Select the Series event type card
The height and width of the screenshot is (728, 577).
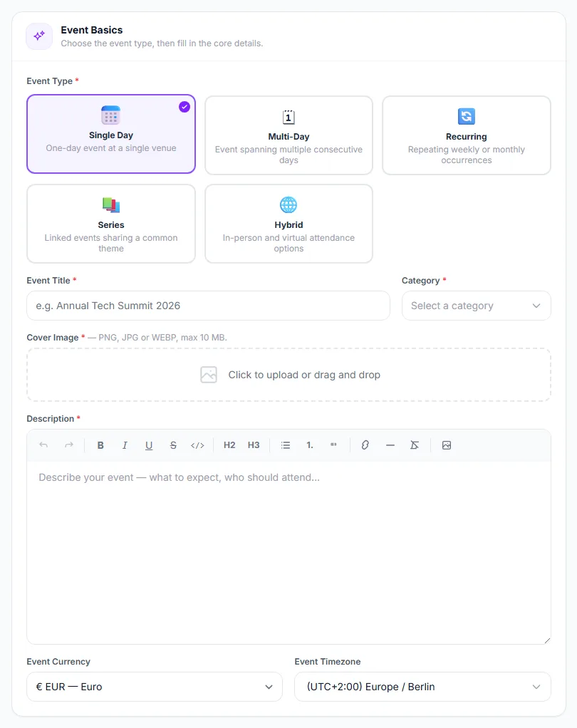(x=111, y=224)
